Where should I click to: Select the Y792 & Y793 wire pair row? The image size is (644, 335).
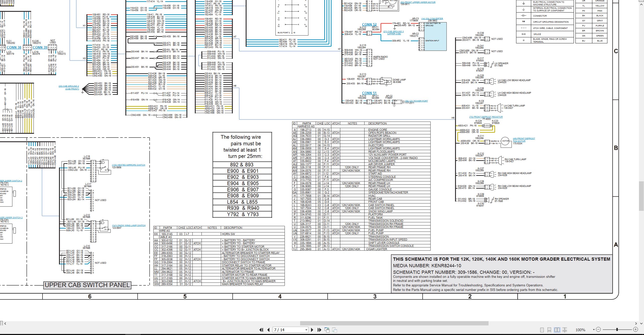(x=242, y=214)
